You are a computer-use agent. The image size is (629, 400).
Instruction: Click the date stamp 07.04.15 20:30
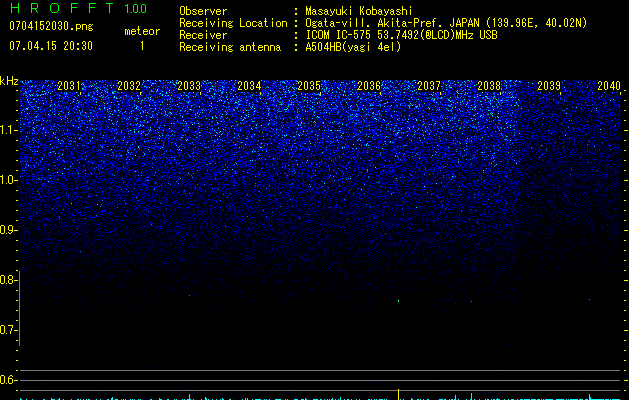51,46
